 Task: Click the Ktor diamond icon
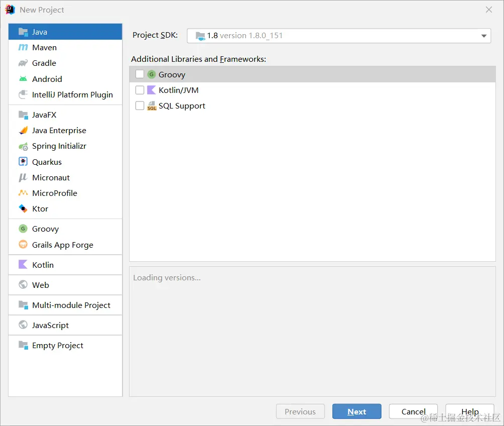(x=23, y=209)
